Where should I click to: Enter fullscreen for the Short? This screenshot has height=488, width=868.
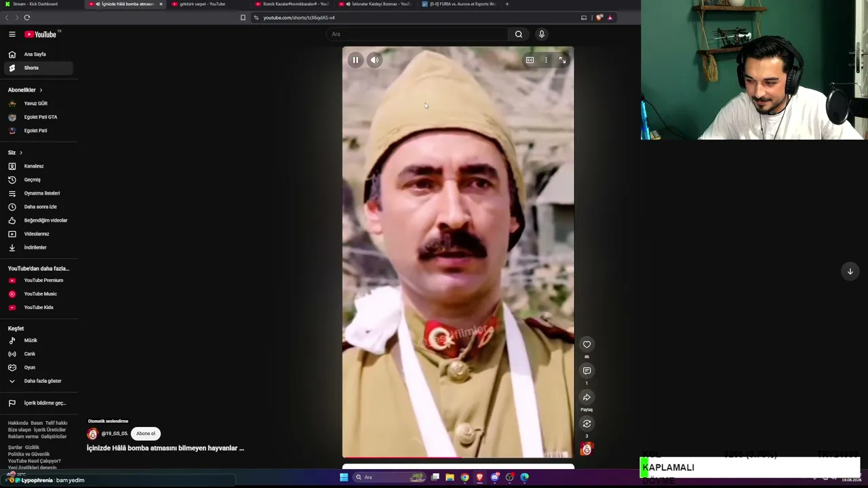(562, 60)
